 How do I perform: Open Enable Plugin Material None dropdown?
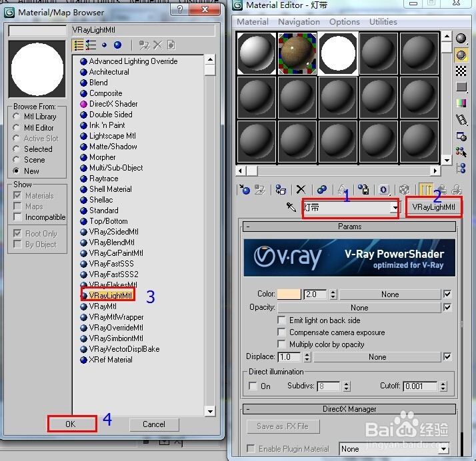[x=445, y=448]
